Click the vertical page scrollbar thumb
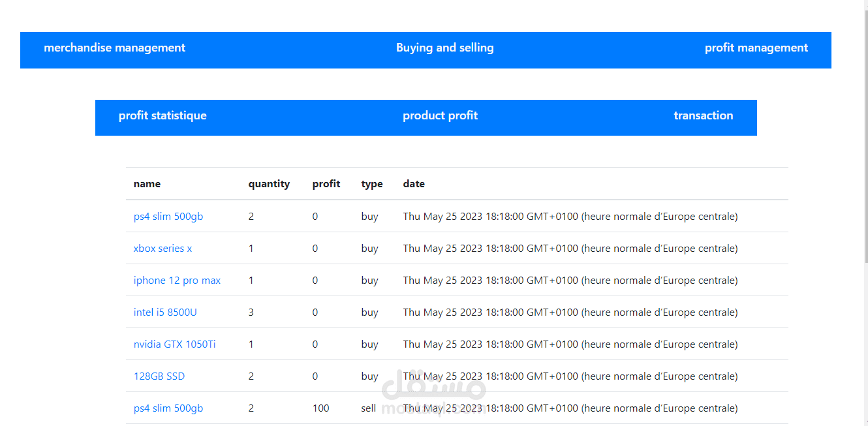Image resolution: width=868 pixels, height=426 pixels. pyautogui.click(x=867, y=130)
